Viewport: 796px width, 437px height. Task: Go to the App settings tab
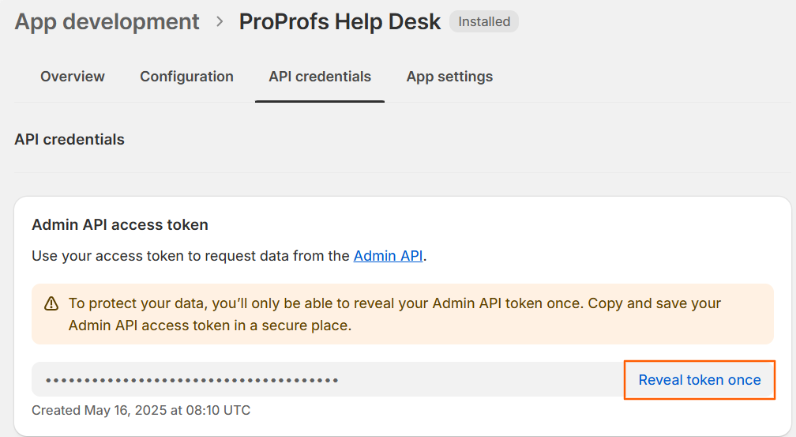[449, 76]
